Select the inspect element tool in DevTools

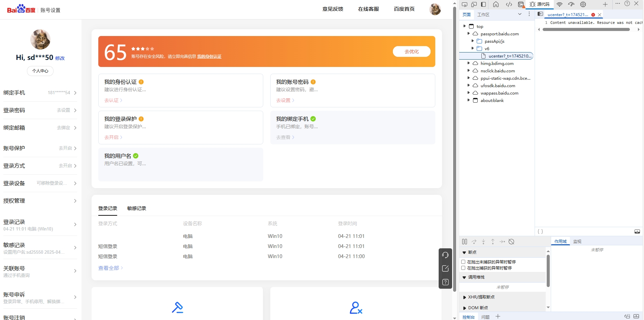tap(465, 4)
